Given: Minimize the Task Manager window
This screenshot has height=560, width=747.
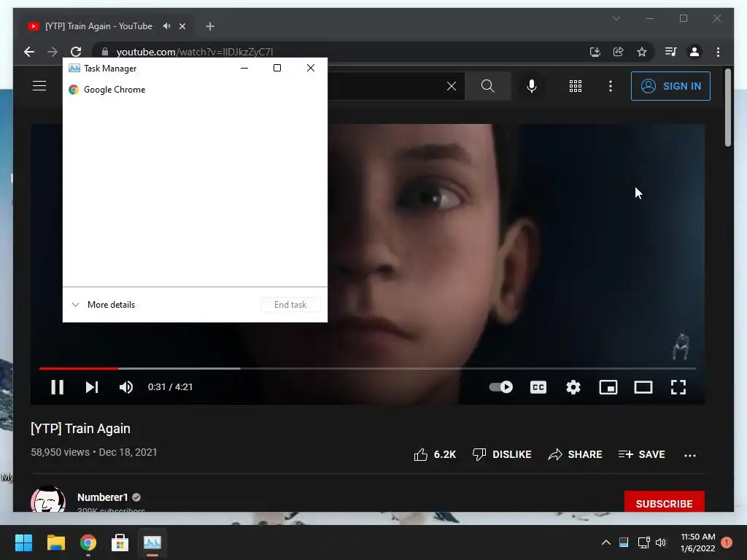Looking at the screenshot, I should point(244,68).
